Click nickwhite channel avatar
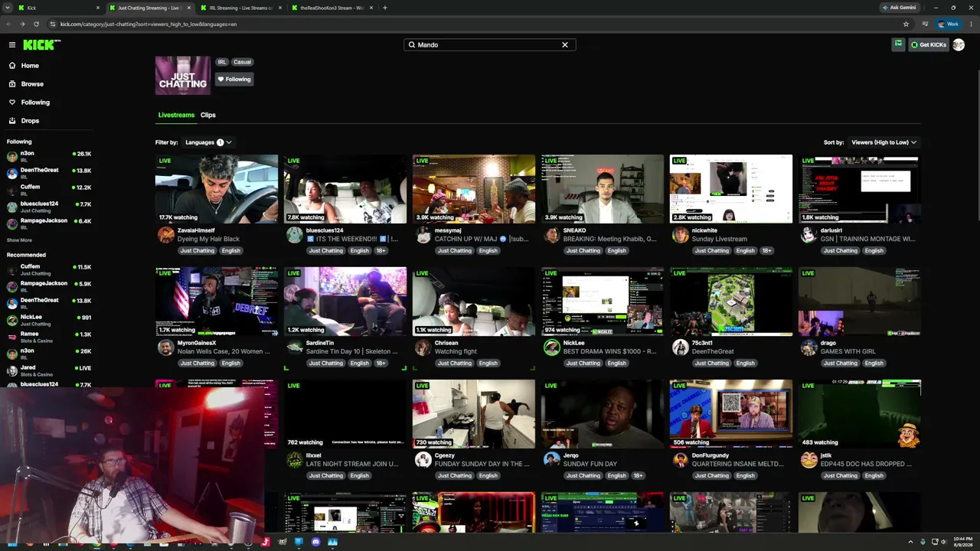980x551 pixels. coord(681,235)
